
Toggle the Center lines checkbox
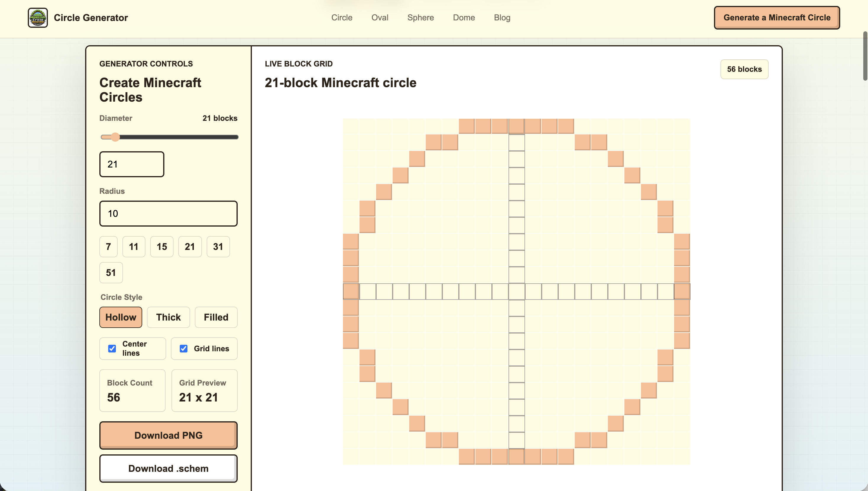112,348
